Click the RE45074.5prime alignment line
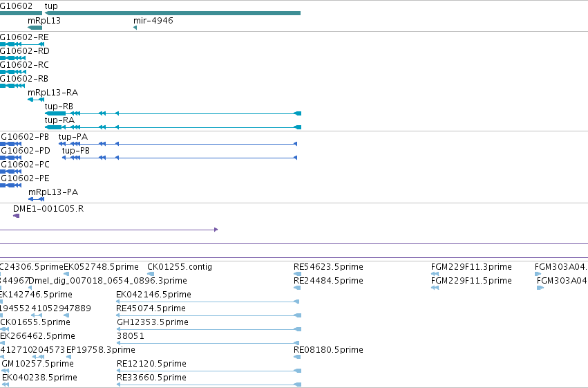Viewport: 588px width, 388px height. point(209,315)
